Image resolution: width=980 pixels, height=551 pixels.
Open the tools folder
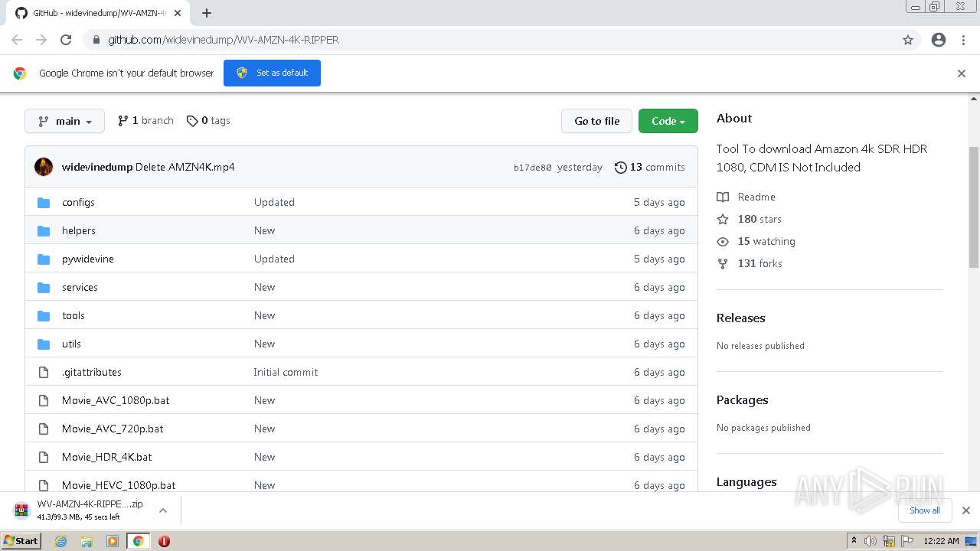[73, 315]
